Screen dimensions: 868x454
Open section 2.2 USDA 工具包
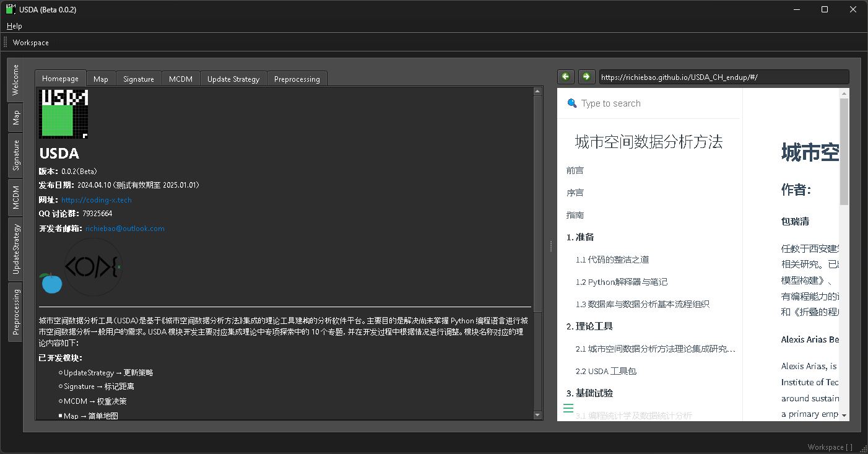coord(606,371)
